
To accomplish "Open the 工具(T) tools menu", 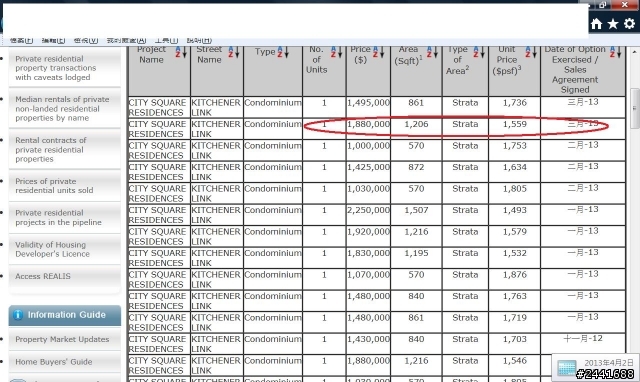I will point(166,40).
